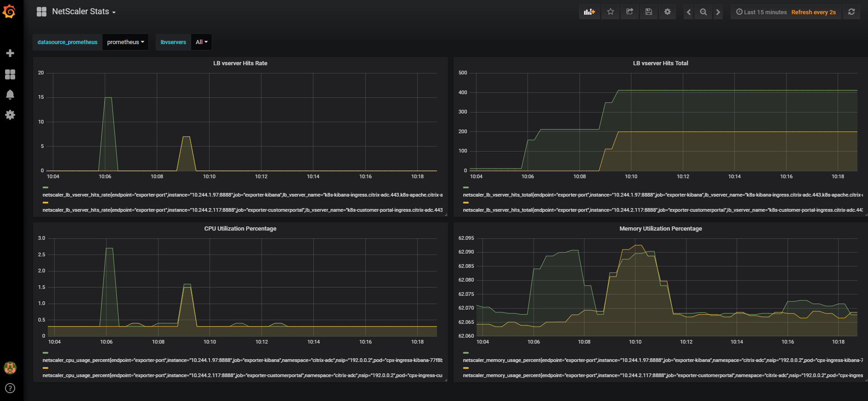Save the dashboard with disk icon
This screenshot has width=868, height=401.
pos(648,12)
